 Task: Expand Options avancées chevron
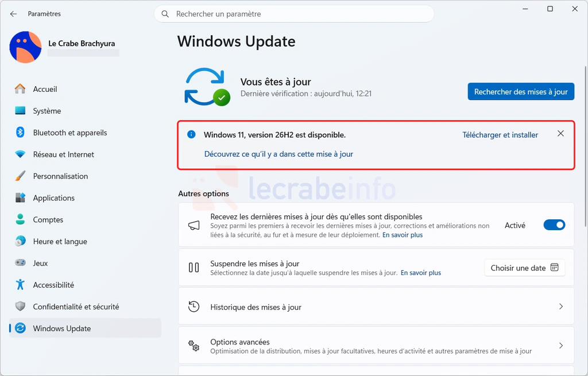561,346
